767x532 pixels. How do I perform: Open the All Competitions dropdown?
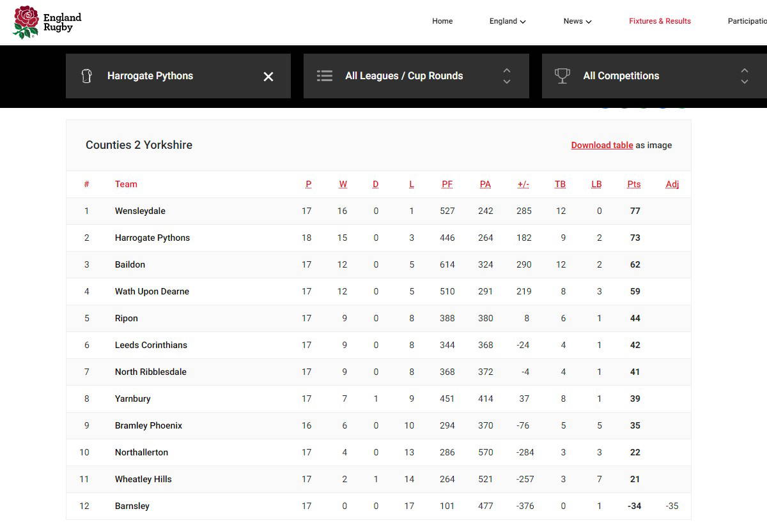(621, 76)
